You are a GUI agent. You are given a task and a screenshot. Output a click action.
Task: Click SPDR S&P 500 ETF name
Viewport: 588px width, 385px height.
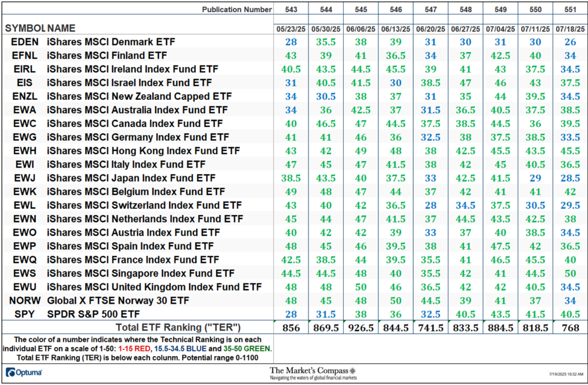(x=93, y=314)
